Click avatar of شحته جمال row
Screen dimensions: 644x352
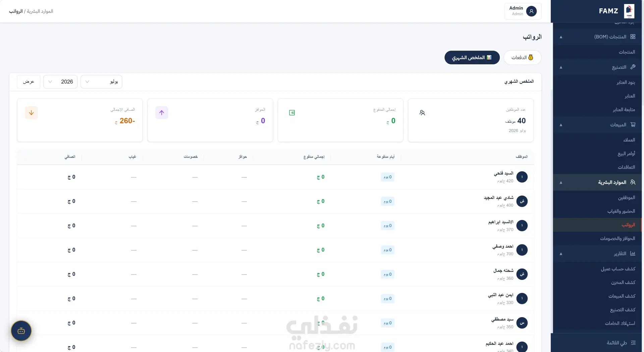[522, 274]
